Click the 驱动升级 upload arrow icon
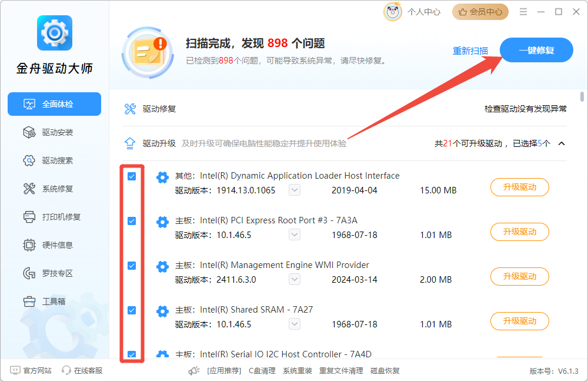 131,143
